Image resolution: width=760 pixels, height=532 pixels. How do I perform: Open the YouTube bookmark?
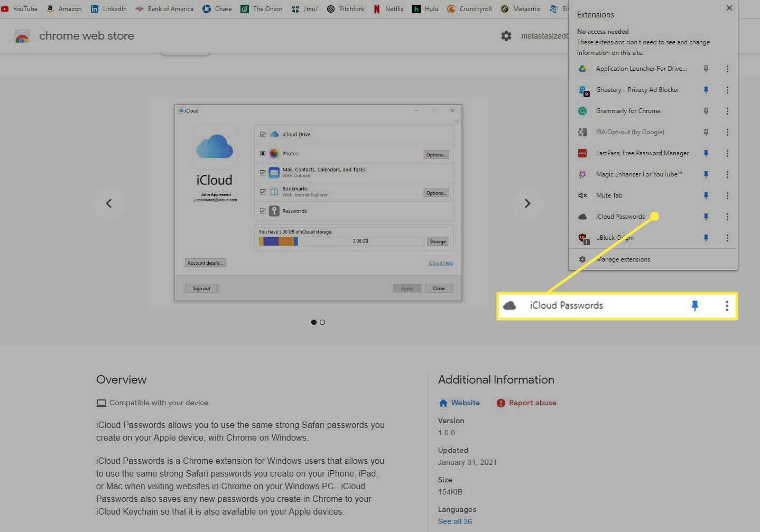19,8
